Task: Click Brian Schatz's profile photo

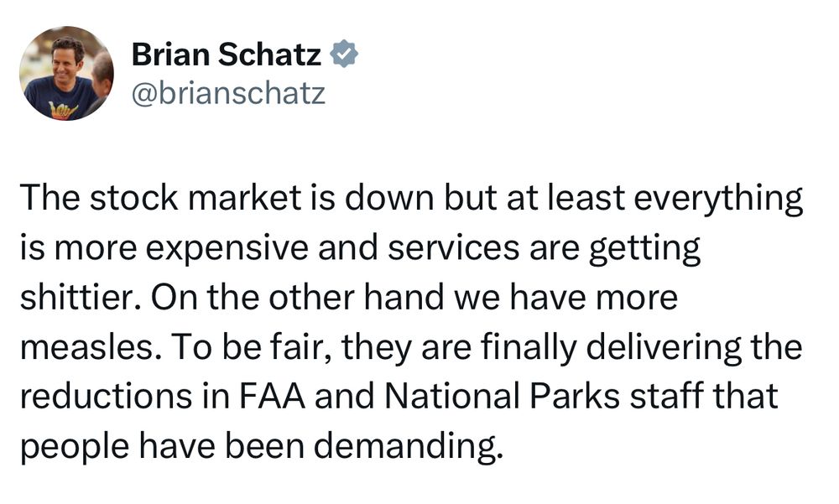Action: click(x=66, y=73)
